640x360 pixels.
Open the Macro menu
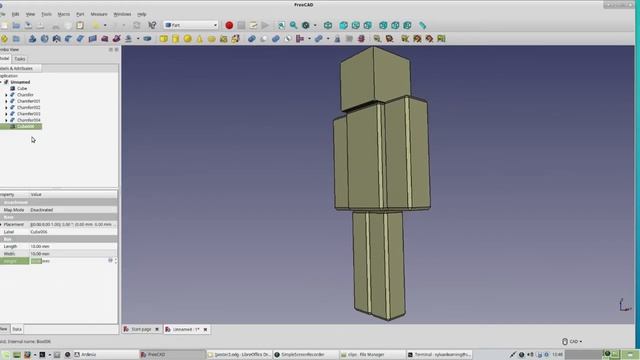pos(64,14)
